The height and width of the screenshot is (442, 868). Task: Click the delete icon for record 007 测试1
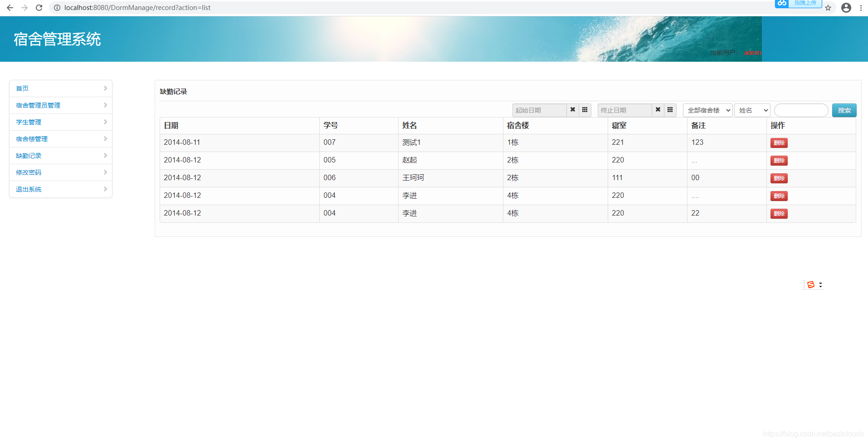tap(779, 142)
